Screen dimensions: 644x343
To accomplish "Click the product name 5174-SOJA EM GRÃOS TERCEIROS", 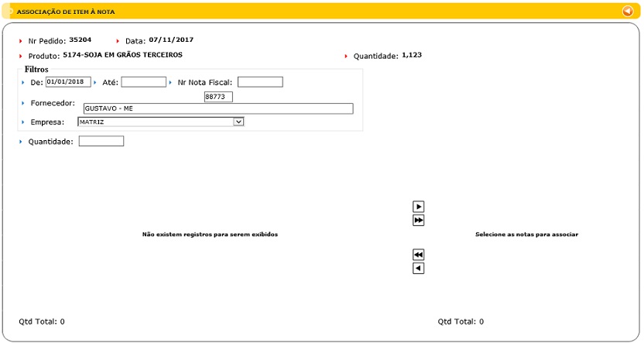I will pyautogui.click(x=122, y=55).
